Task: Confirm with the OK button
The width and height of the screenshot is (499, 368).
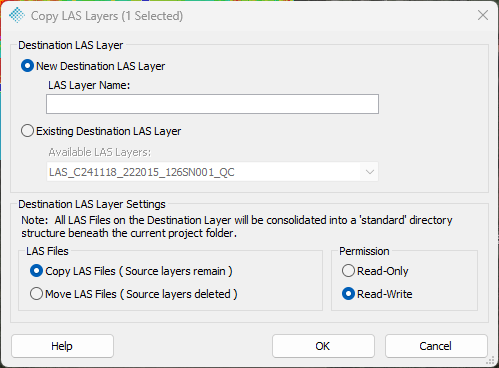Action: (x=323, y=346)
